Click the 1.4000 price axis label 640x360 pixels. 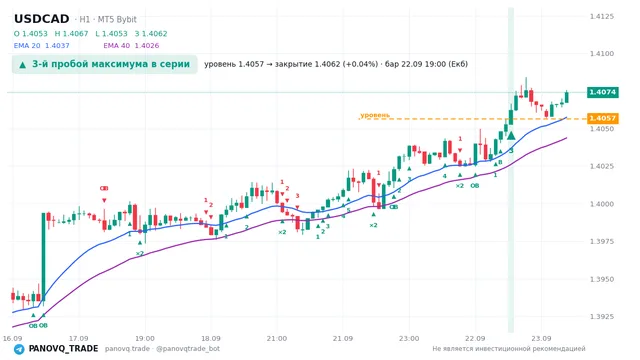[602, 204]
